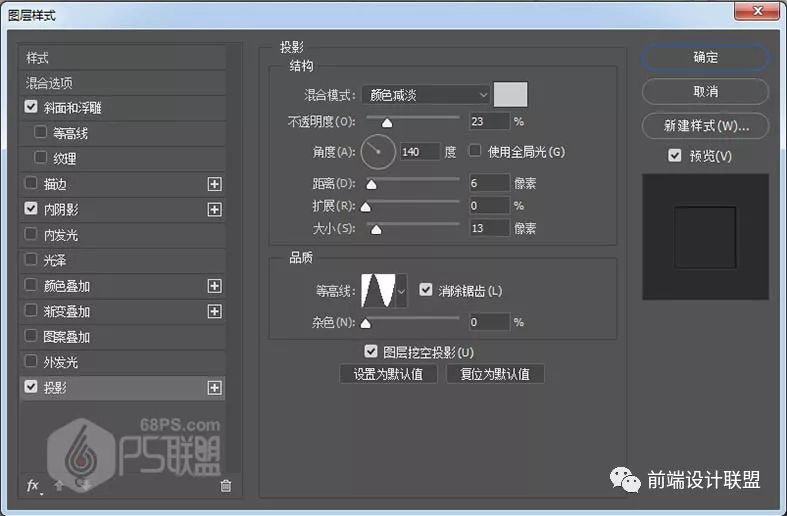
Task: Add another 内阴影 effect with plus icon
Action: [x=214, y=209]
